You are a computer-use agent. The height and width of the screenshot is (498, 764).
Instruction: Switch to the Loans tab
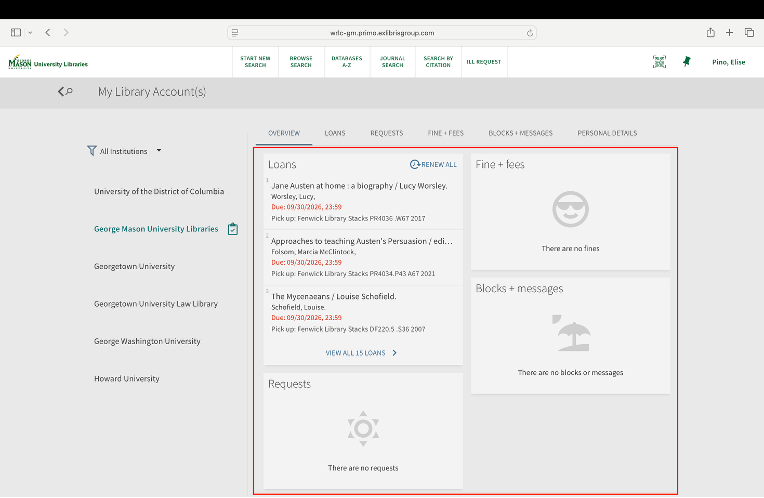click(335, 133)
